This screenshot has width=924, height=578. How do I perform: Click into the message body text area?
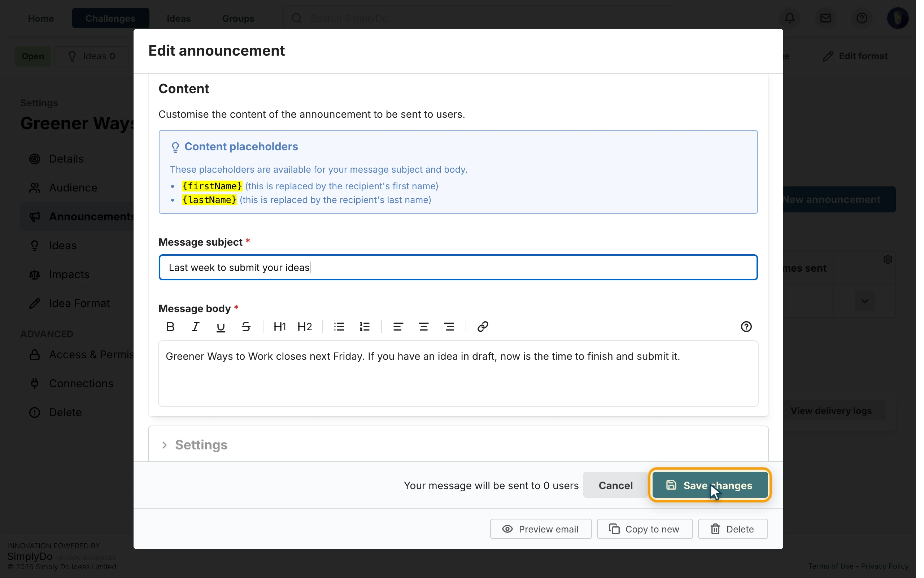(x=458, y=374)
